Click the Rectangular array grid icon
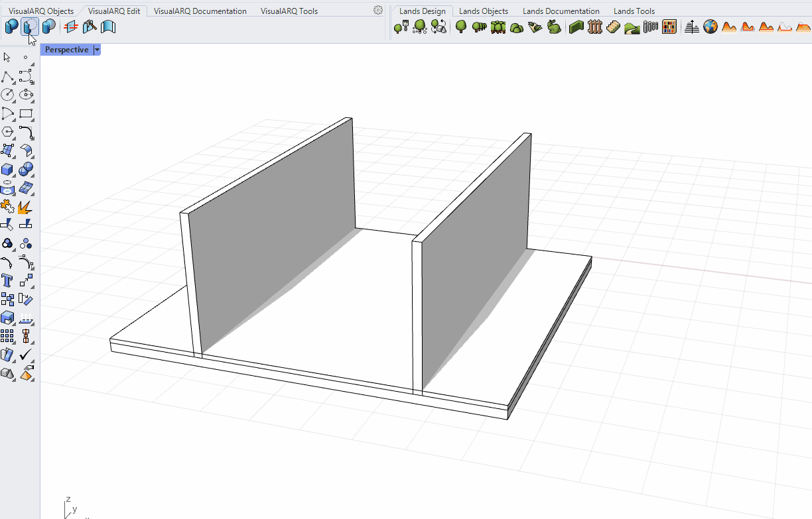Screen dimensions: 812x519 tap(7, 337)
